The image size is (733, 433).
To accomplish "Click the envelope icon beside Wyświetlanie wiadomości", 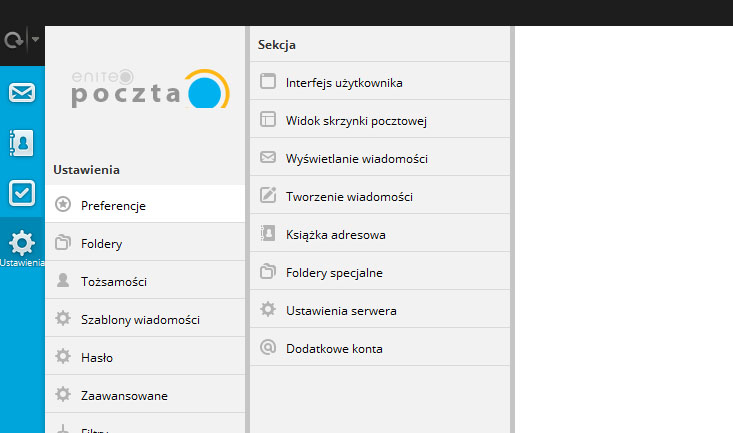I will click(x=268, y=157).
